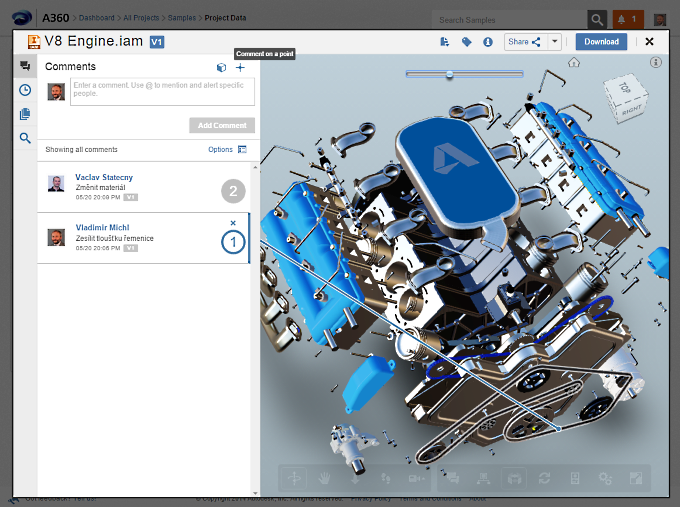
Task: Open the notifications bell showing 1
Action: click(x=628, y=19)
